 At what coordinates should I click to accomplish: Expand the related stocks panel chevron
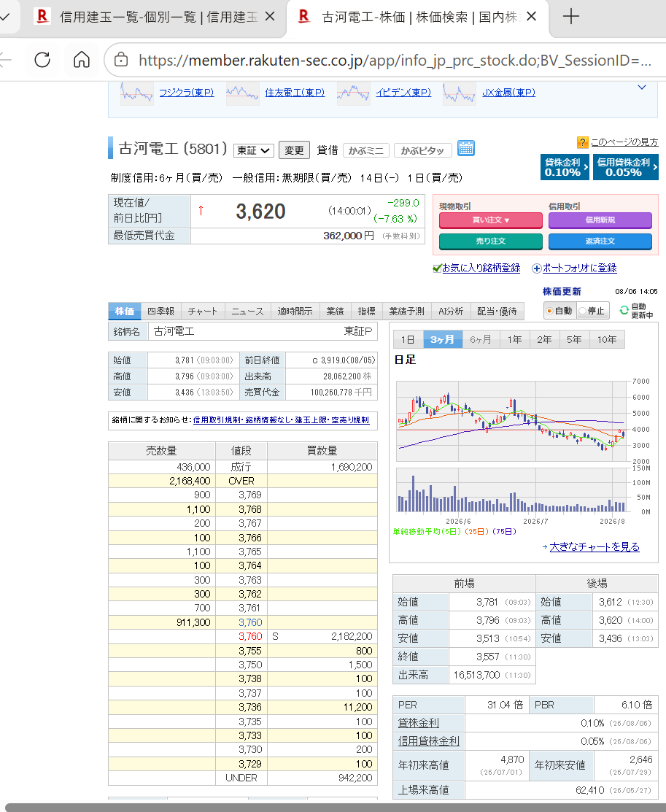point(642,87)
